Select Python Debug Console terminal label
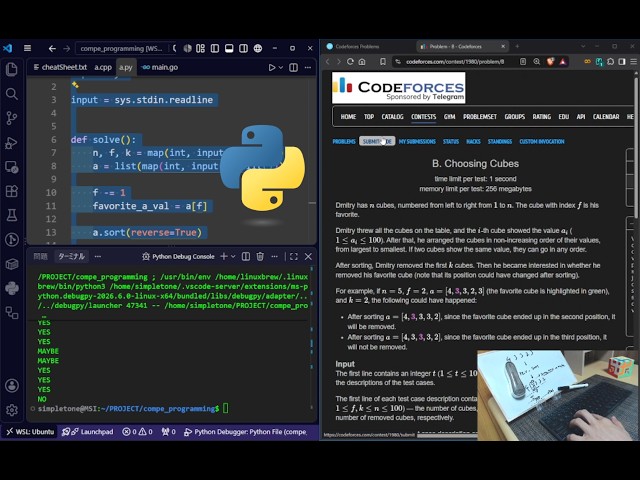 click(178, 256)
